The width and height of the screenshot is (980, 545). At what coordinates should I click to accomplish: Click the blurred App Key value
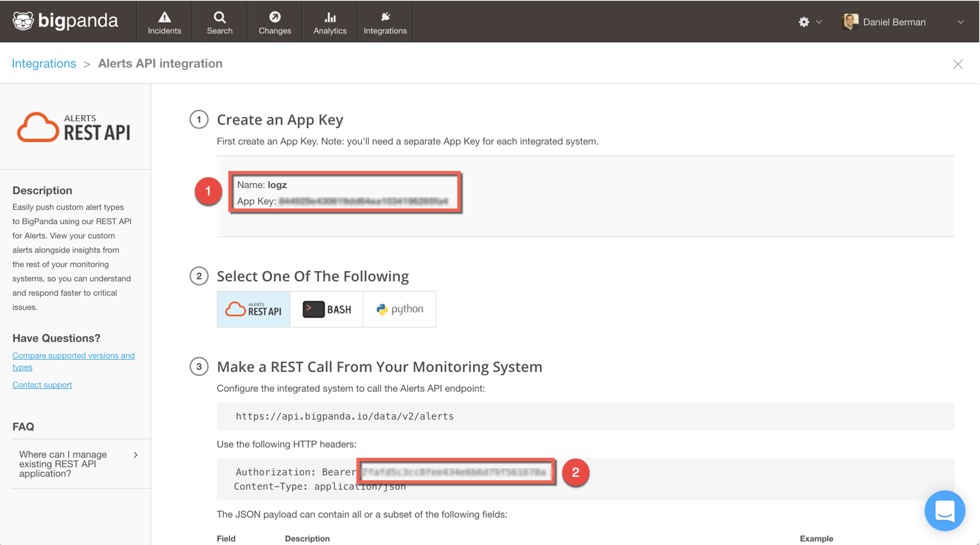click(363, 202)
